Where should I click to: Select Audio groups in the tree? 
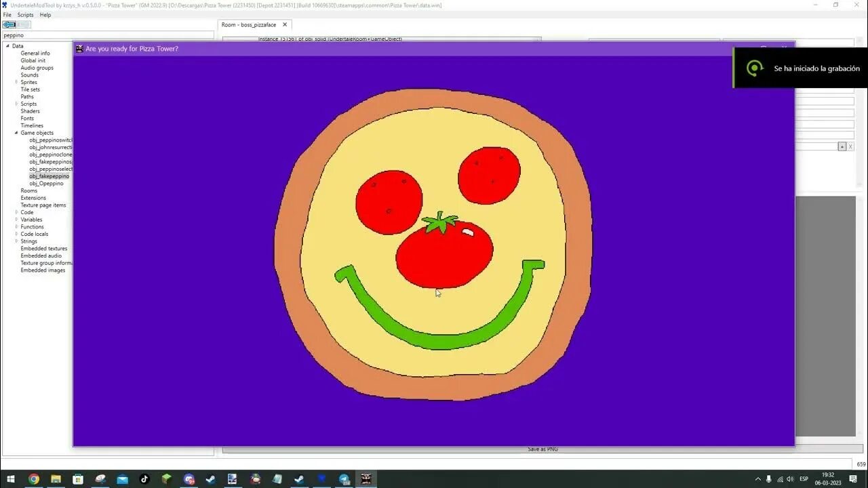click(x=37, y=68)
